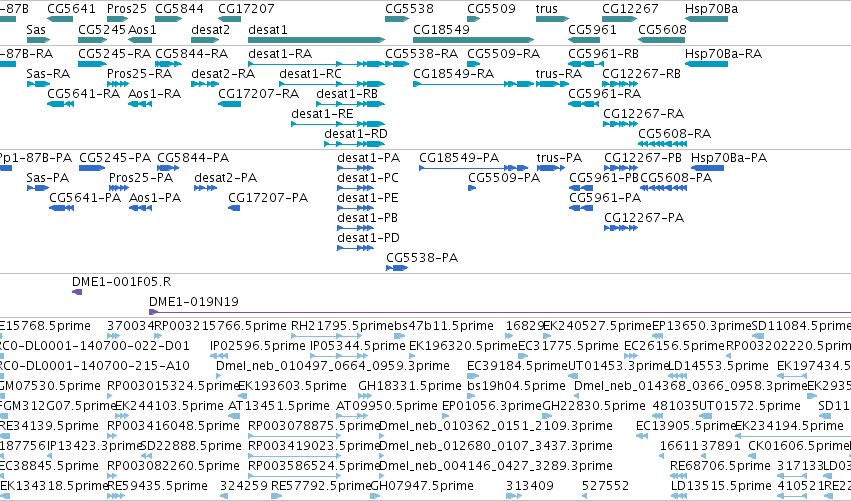Open the desat1-PB protein label
Image resolution: width=851 pixels, height=501 pixels.
[x=367, y=218]
